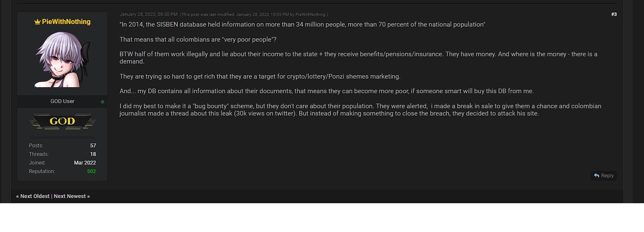The width and height of the screenshot is (644, 232).
Task: Open the post permalink #3
Action: click(x=614, y=14)
